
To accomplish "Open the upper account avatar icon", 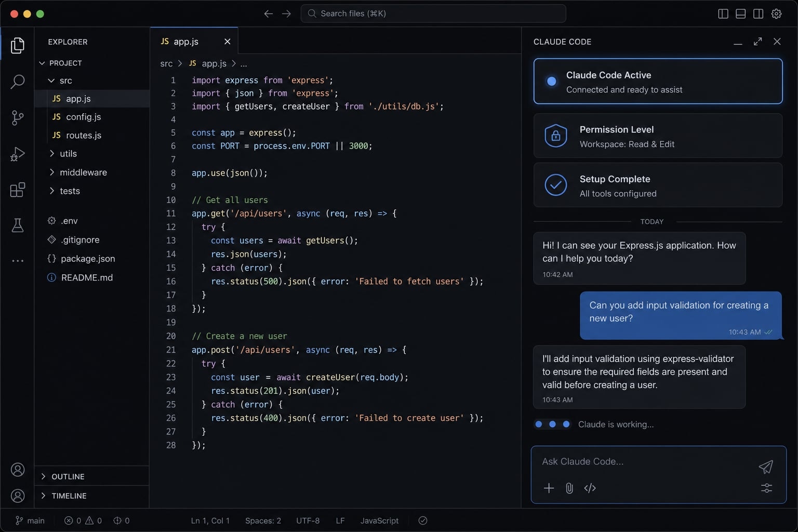I will click(18, 470).
